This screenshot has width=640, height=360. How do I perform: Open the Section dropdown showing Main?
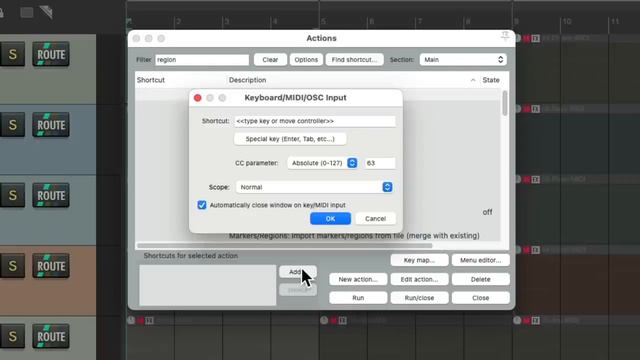[463, 60]
